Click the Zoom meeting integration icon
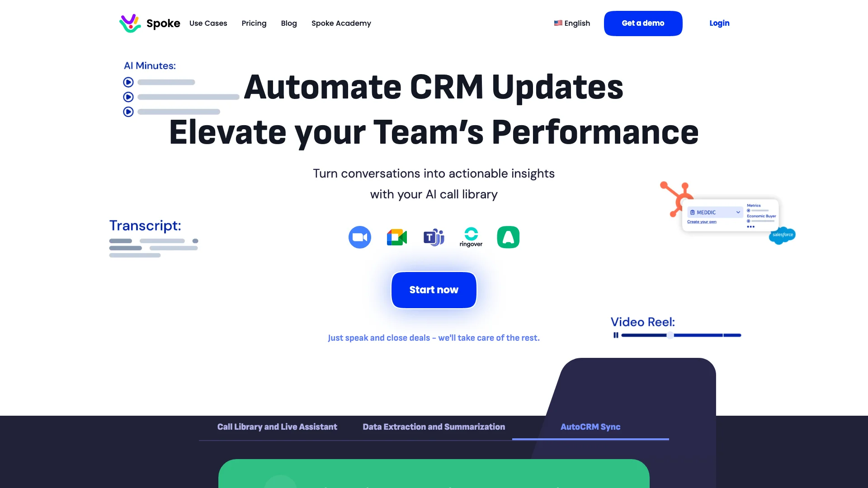The width and height of the screenshot is (868, 488). [x=359, y=237]
